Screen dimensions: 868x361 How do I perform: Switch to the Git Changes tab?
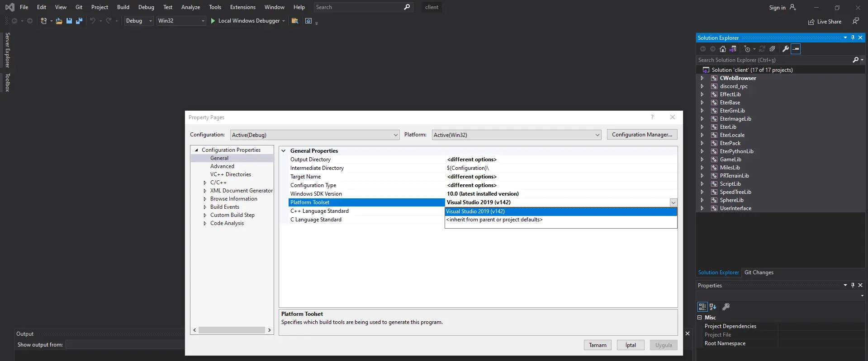tap(759, 272)
